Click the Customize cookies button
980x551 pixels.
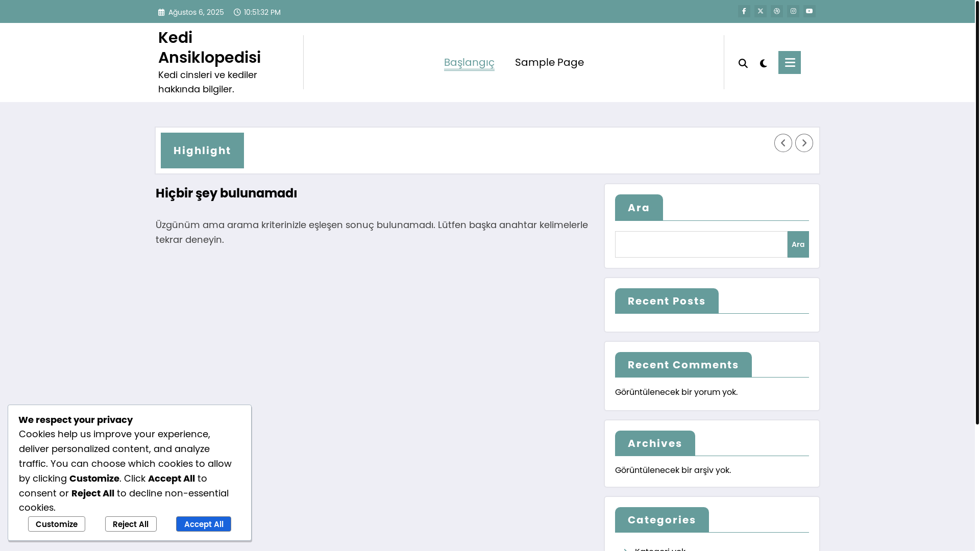tap(57, 524)
